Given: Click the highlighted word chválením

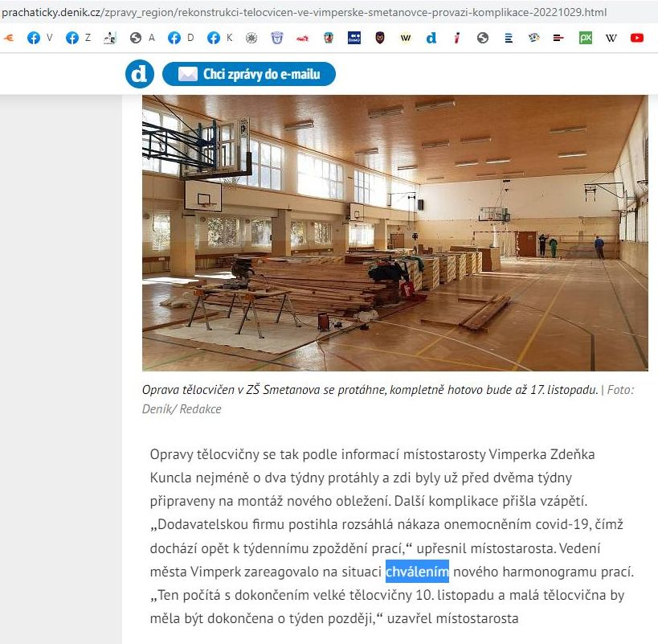Looking at the screenshot, I should pos(417,572).
